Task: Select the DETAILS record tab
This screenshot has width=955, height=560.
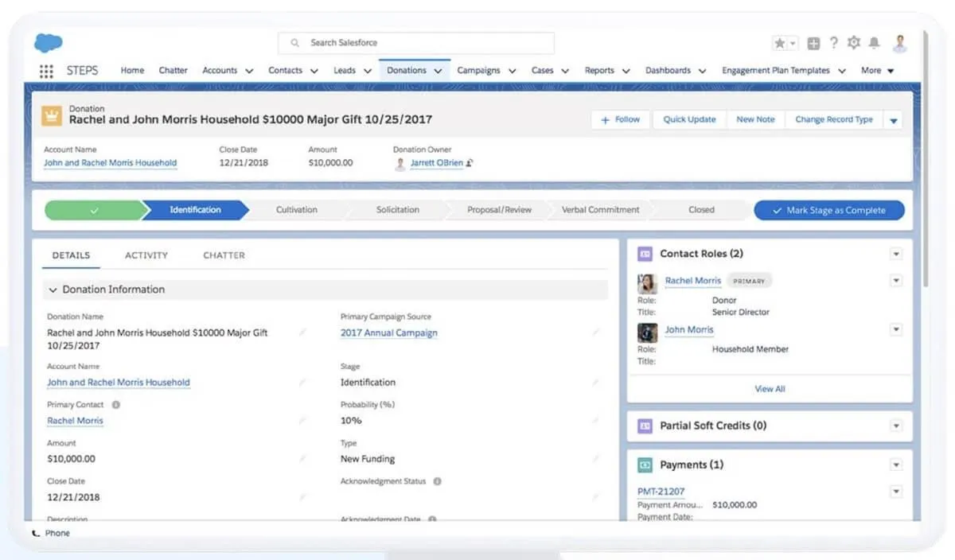Action: coord(71,255)
